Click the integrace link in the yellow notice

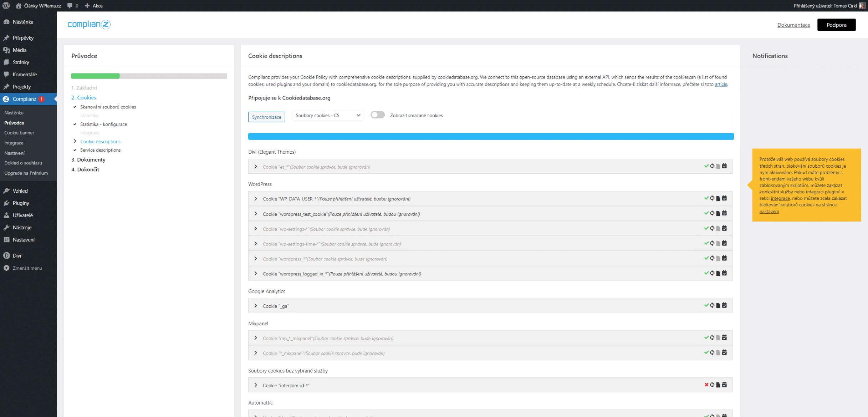[x=780, y=198]
